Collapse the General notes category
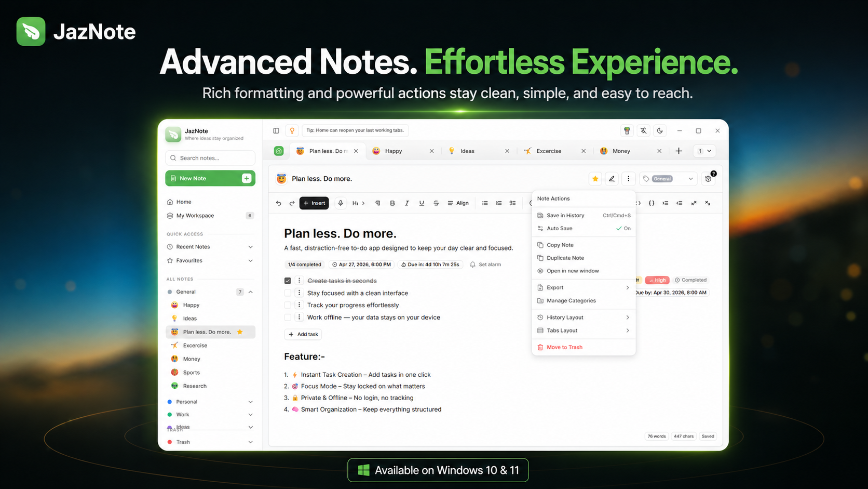868x489 pixels. click(251, 292)
